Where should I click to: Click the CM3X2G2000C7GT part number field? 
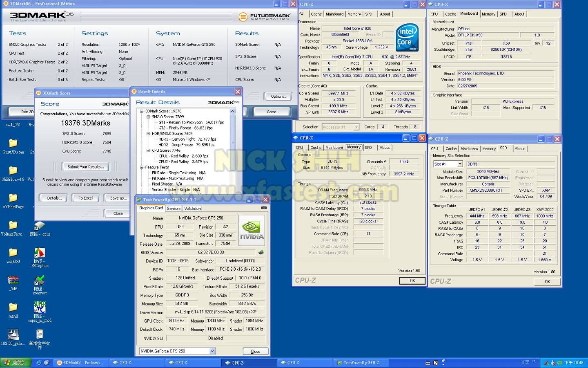488,190
